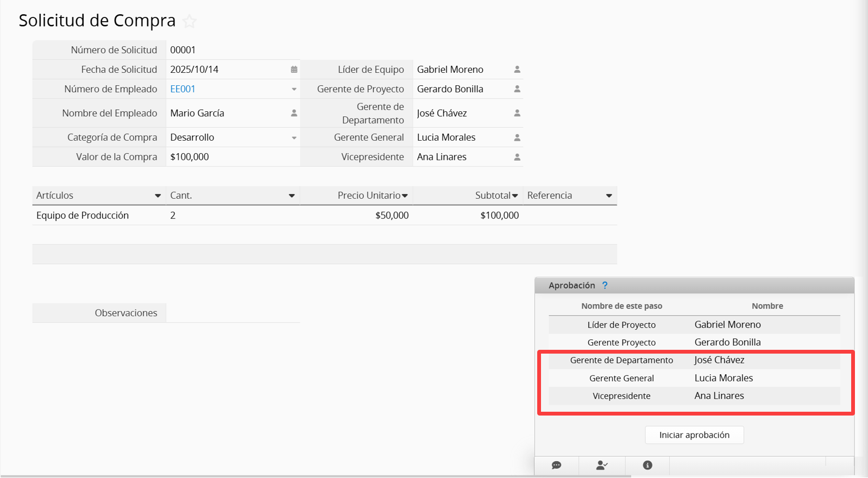Open the calendar picker for Fecha de Solicitud
This screenshot has height=478, width=868.
[294, 70]
